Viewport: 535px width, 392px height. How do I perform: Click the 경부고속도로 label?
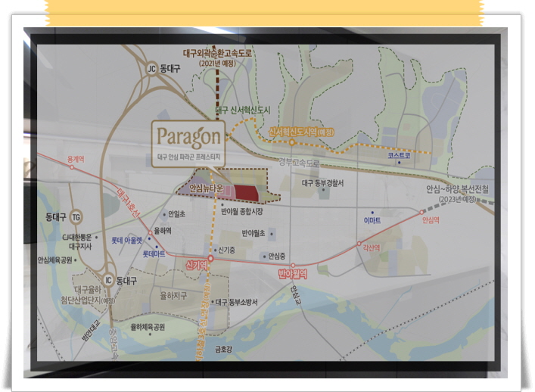tap(299, 163)
